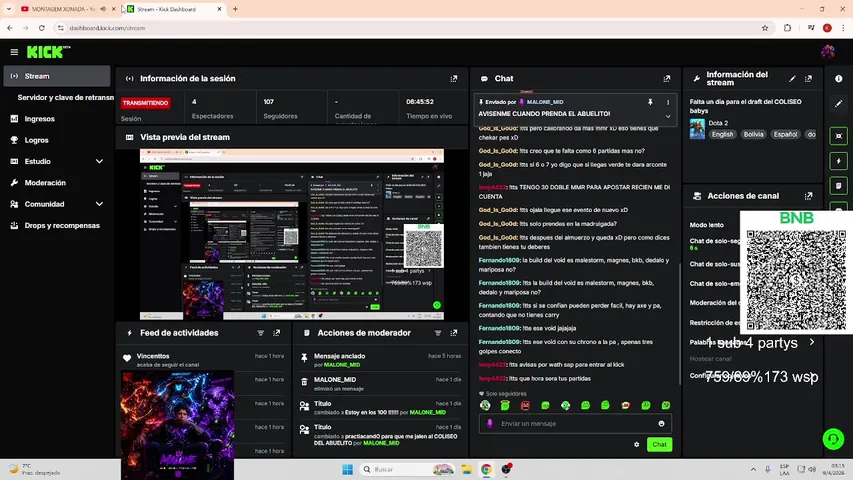Image resolution: width=853 pixels, height=480 pixels.
Task: Open Moderación in the sidebar
Action: pos(45,183)
